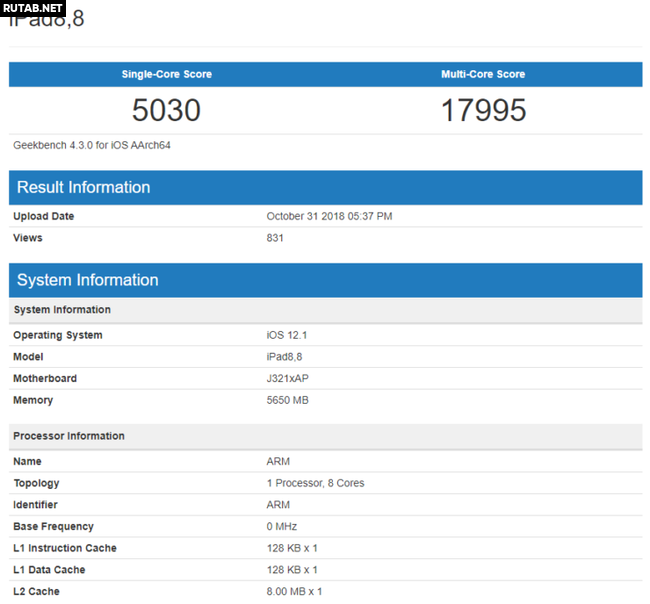
Task: Click the Memory label
Action: 33,400
